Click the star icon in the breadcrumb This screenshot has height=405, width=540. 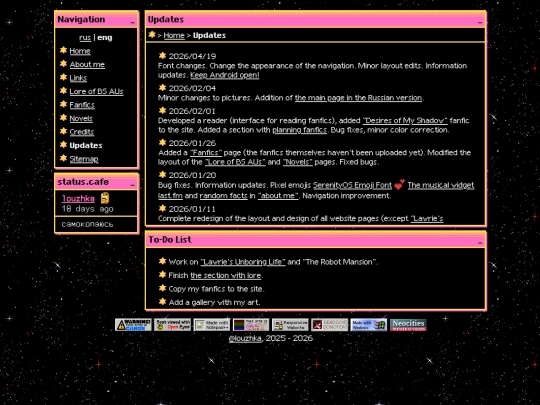point(152,34)
